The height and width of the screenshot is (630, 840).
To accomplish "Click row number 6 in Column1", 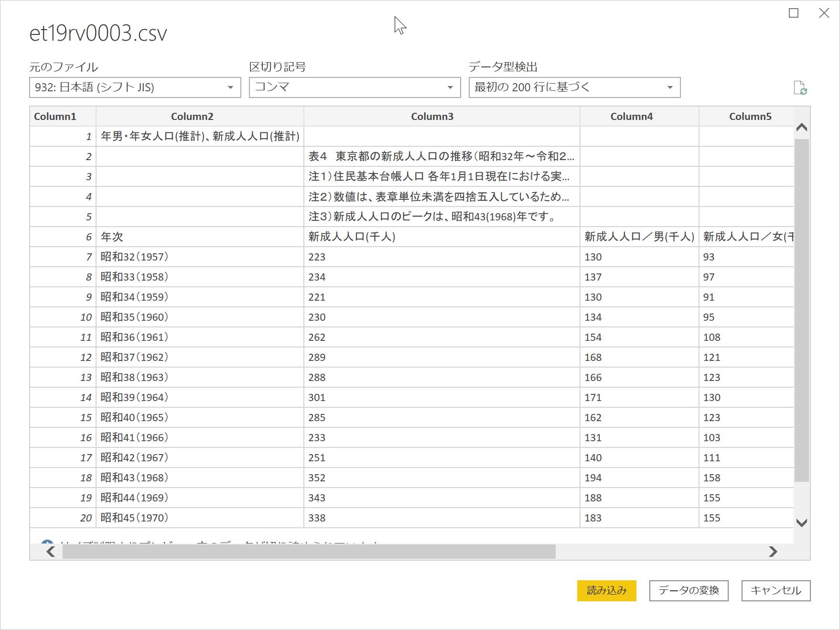I will click(x=63, y=237).
